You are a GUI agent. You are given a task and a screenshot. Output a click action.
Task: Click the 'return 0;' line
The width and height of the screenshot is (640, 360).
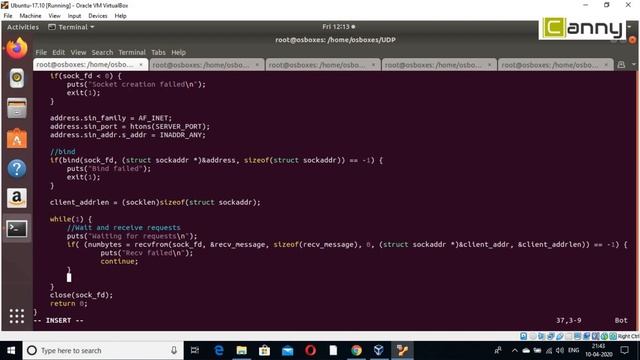[69, 303]
